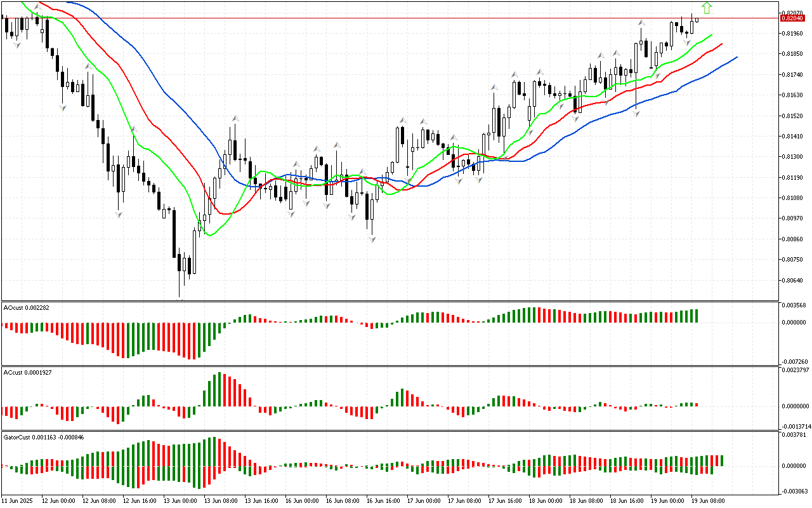
Task: Click the last green bar of AOcust histogram
Action: pyautogui.click(x=696, y=316)
